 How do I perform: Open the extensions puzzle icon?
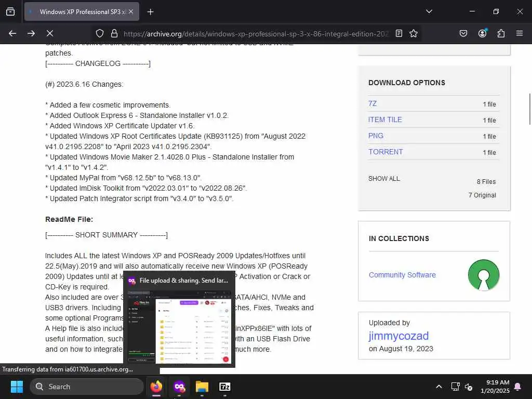pos(501,33)
